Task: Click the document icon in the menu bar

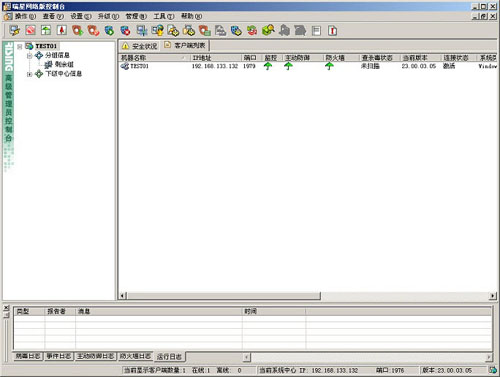Action: pyautogui.click(x=8, y=16)
